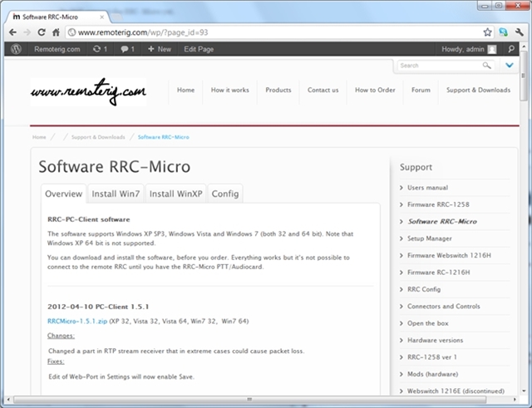Click Support & Downloads breadcrumb link
Viewport: 532px width, 408px height.
pyautogui.click(x=98, y=137)
